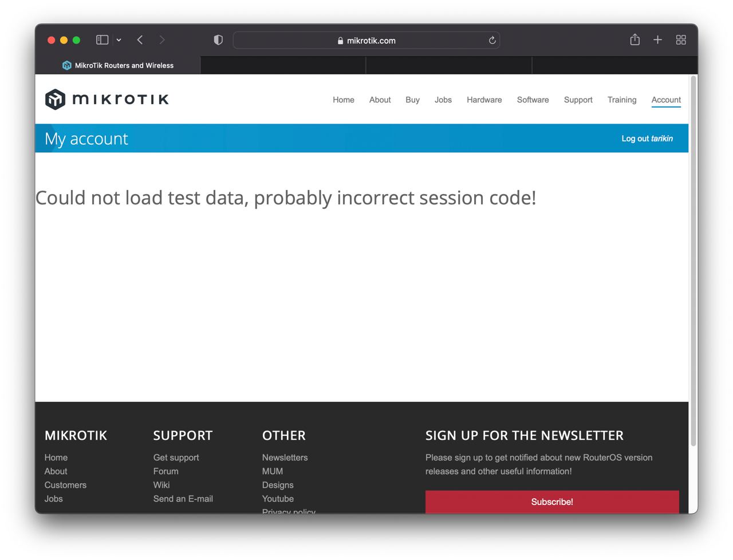The image size is (733, 560).
Task: Open the Newsletters footer link
Action: click(285, 458)
